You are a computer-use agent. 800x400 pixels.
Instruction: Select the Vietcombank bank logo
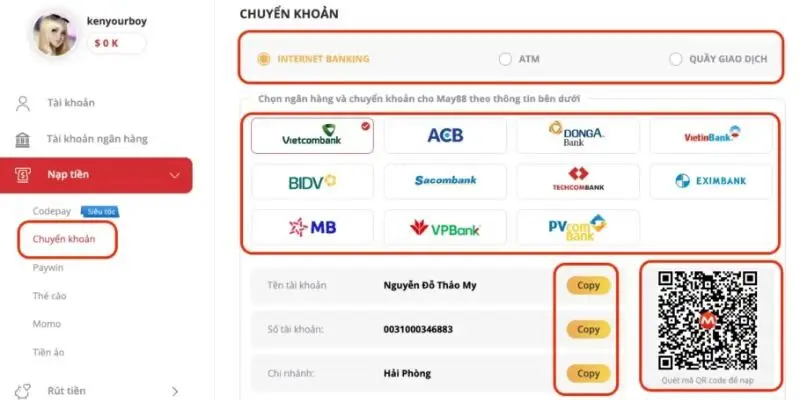coord(312,135)
